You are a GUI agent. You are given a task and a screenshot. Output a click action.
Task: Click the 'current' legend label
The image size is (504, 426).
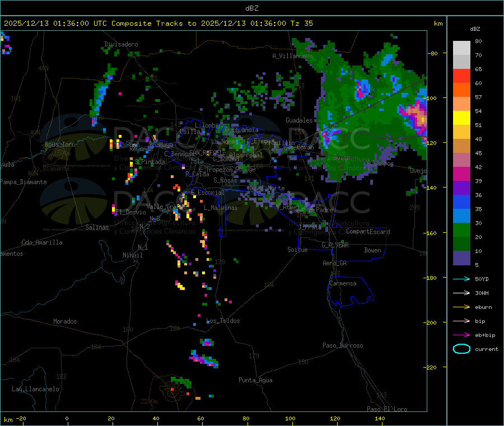point(487,349)
